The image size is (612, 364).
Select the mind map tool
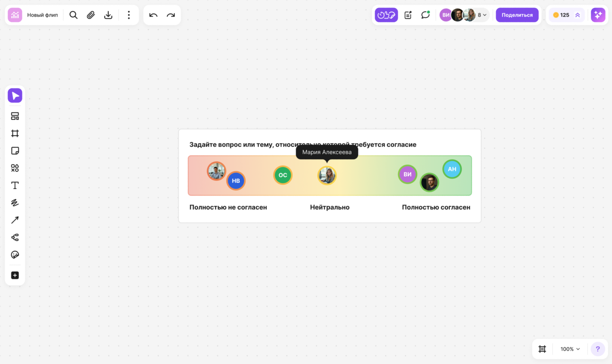coord(15,237)
